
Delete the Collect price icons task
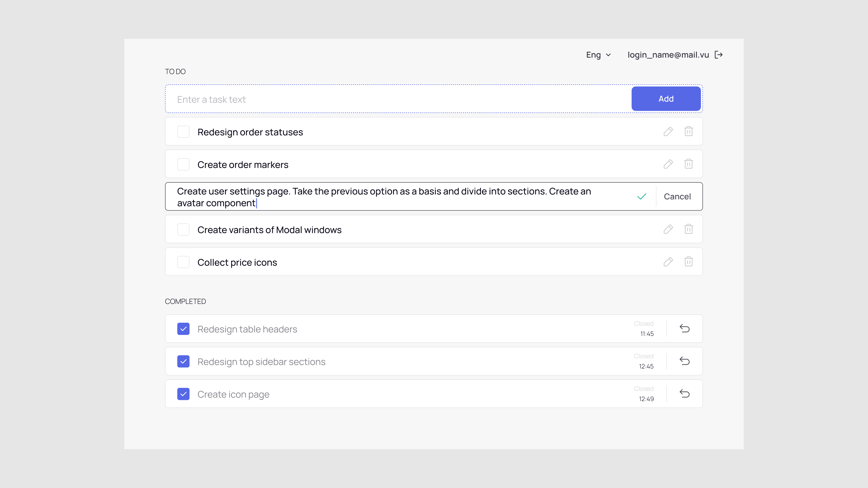coord(688,262)
